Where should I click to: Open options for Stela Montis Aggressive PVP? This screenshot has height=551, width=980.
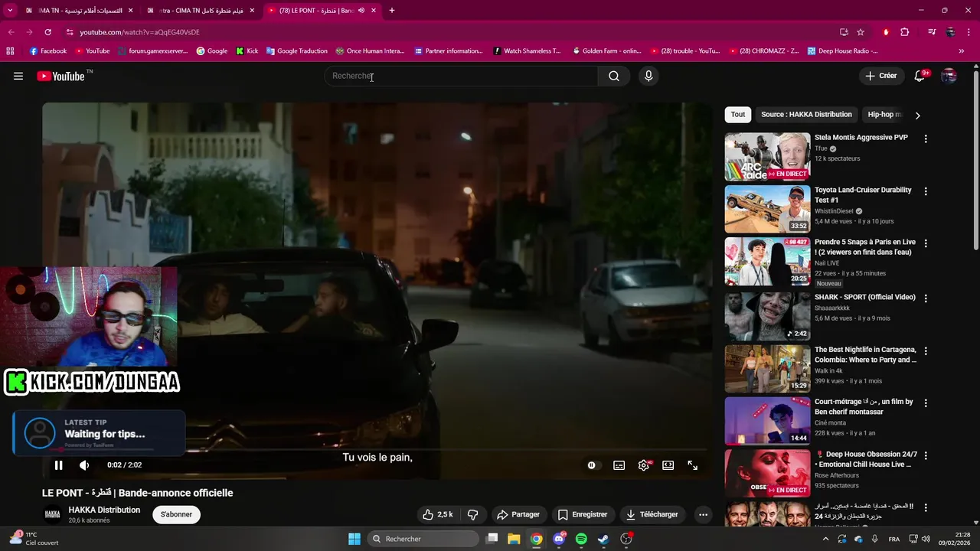pyautogui.click(x=926, y=139)
